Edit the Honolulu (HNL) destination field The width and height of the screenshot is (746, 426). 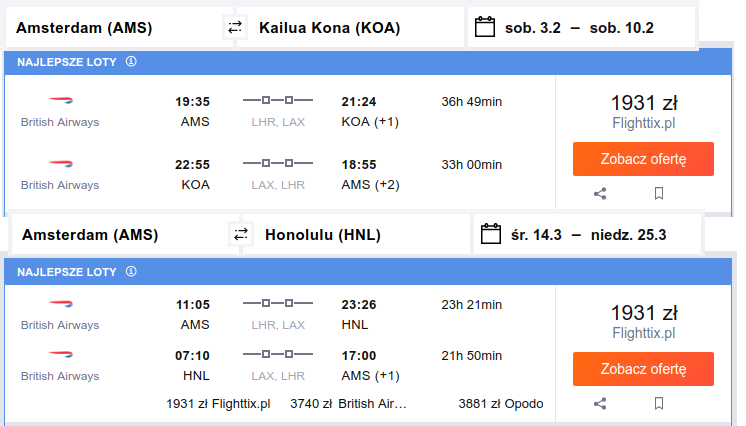(x=356, y=235)
